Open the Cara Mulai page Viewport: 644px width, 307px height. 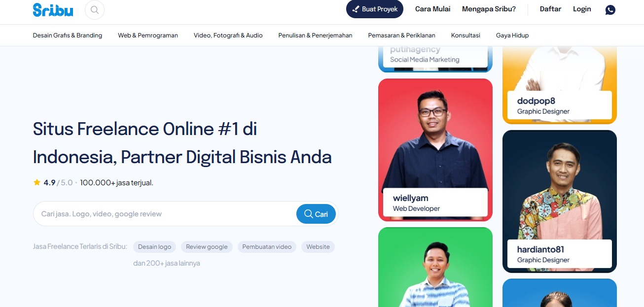click(x=432, y=9)
